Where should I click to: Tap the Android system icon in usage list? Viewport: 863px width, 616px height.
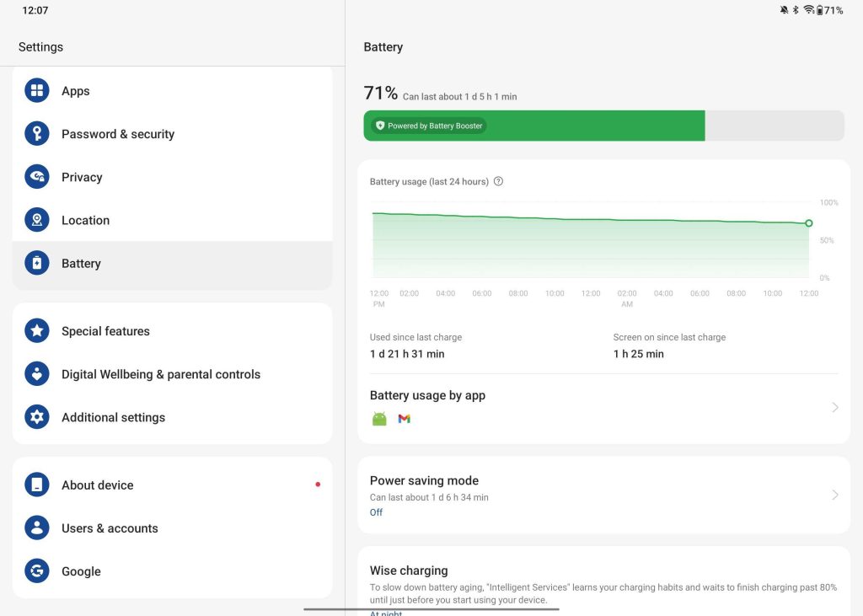[x=379, y=419]
